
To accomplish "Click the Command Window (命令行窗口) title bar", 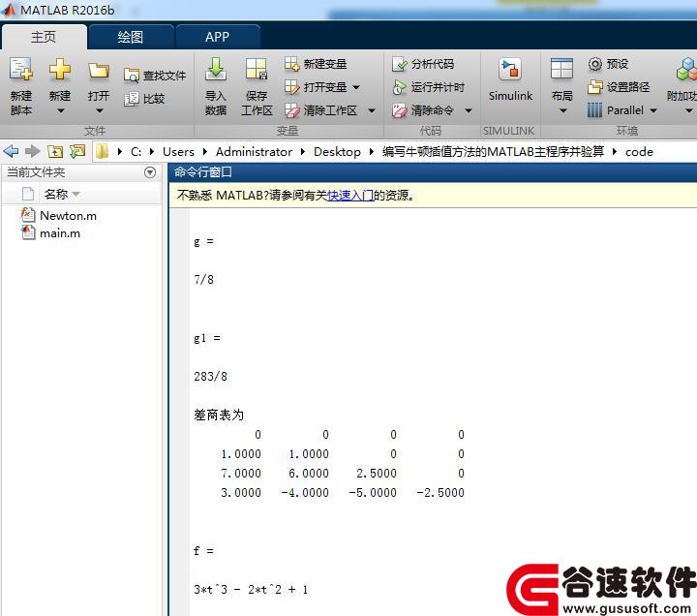I will (x=433, y=172).
